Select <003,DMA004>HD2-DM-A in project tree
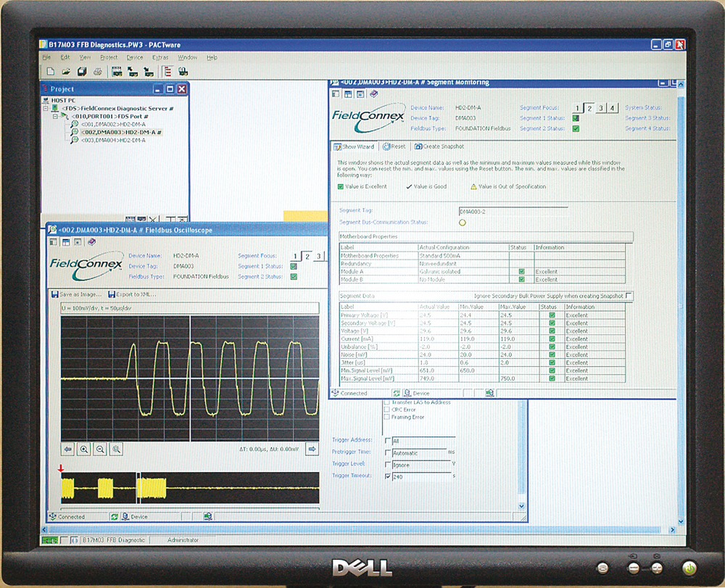 (113, 140)
